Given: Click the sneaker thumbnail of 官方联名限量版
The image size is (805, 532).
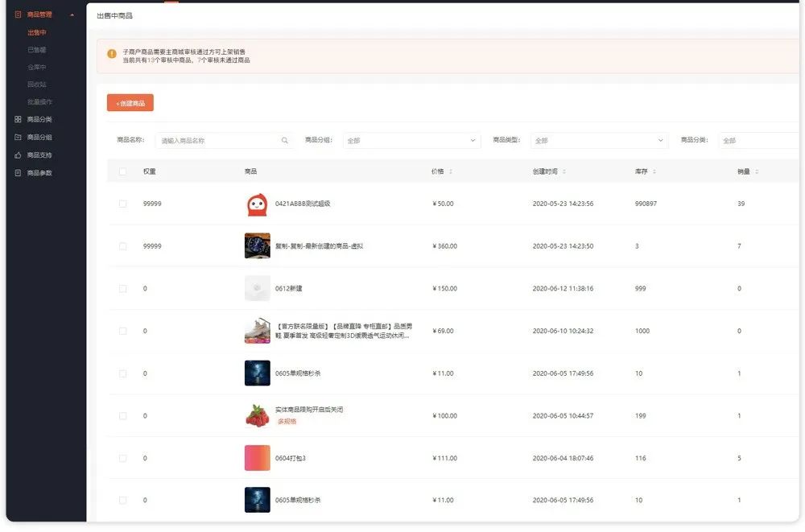Looking at the screenshot, I should (x=258, y=331).
